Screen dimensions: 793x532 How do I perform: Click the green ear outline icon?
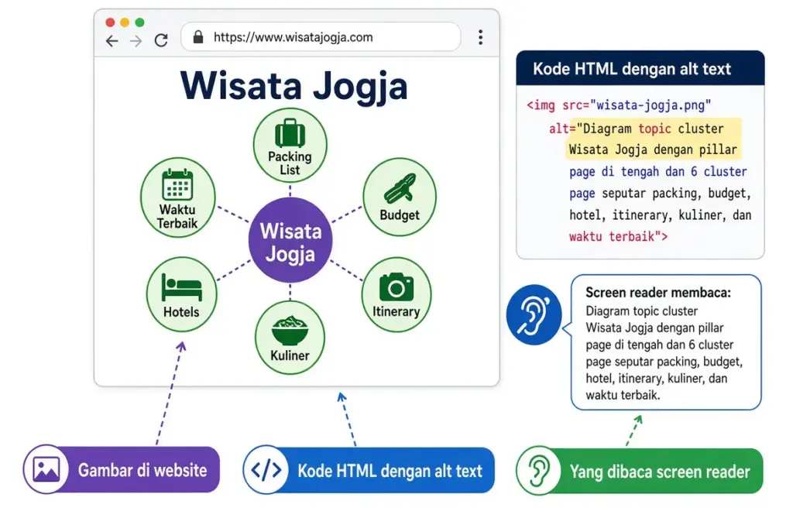pos(538,472)
